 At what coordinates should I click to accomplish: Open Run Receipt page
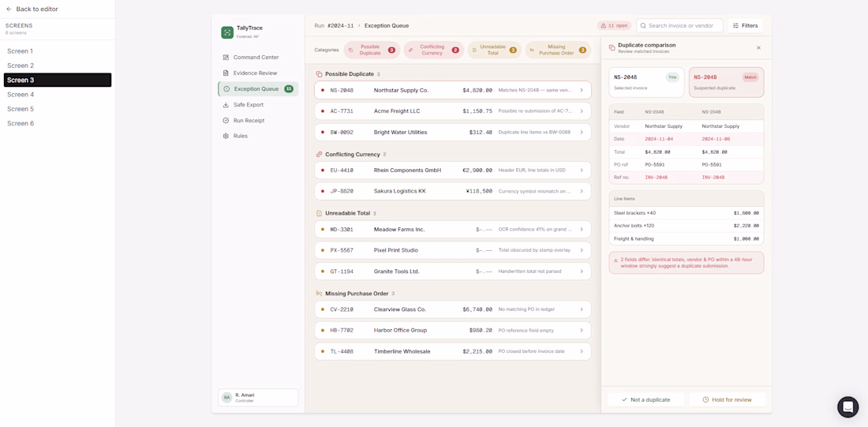click(x=258, y=120)
